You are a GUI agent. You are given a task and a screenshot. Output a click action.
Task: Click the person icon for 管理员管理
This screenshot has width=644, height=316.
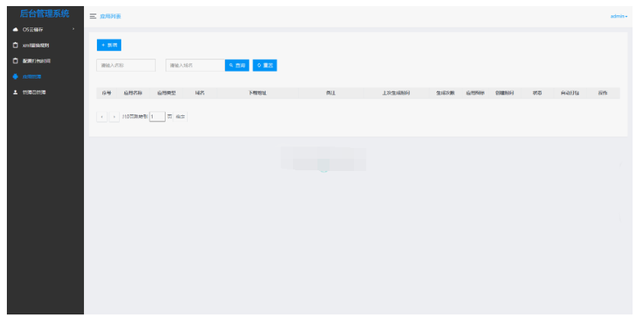15,92
